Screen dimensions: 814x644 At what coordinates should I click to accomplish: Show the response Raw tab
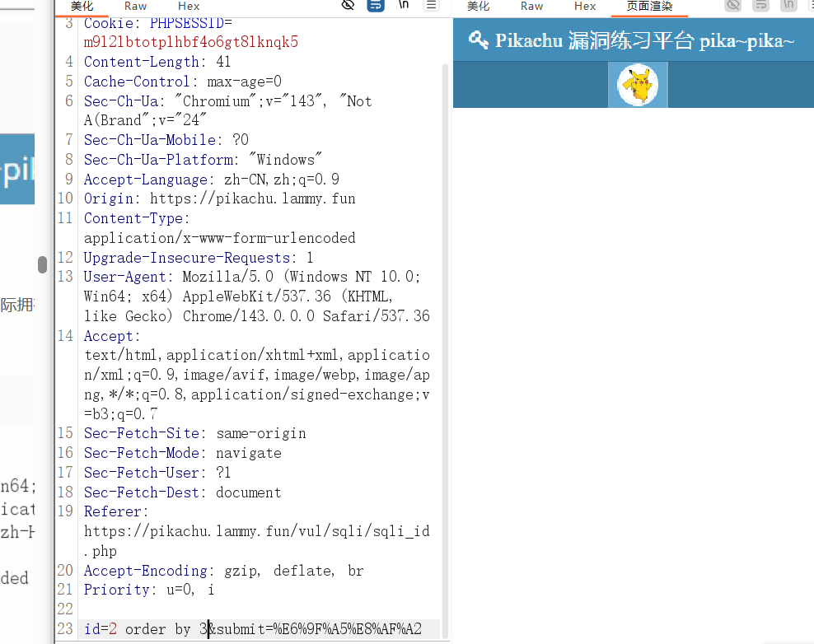[531, 6]
